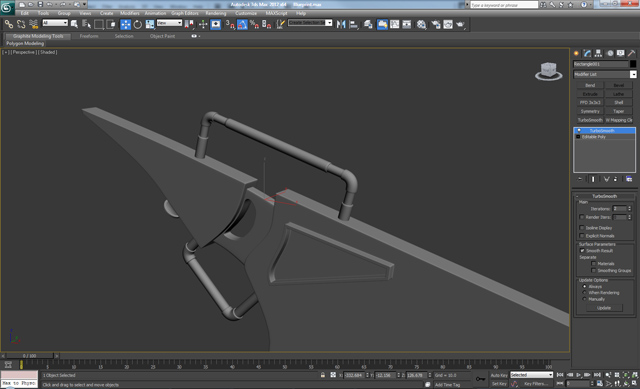Click the Pin Stack icon
640x389 pixels.
[580, 179]
